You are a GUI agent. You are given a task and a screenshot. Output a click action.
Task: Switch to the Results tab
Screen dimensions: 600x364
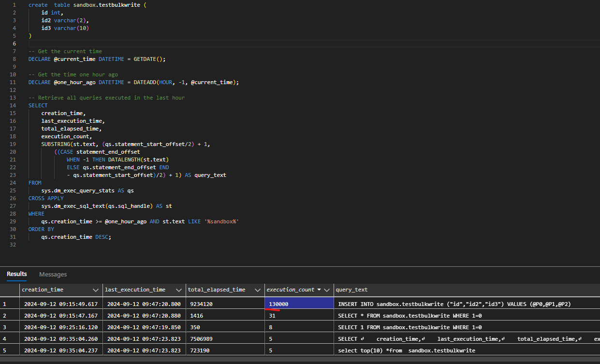[17, 274]
